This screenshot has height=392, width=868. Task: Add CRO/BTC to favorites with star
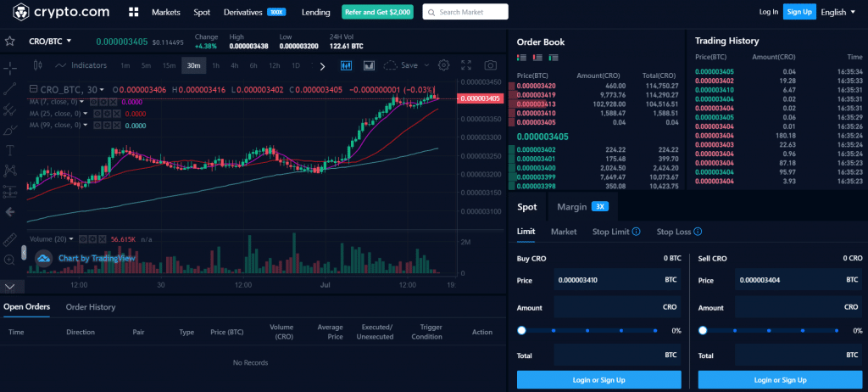coord(9,41)
